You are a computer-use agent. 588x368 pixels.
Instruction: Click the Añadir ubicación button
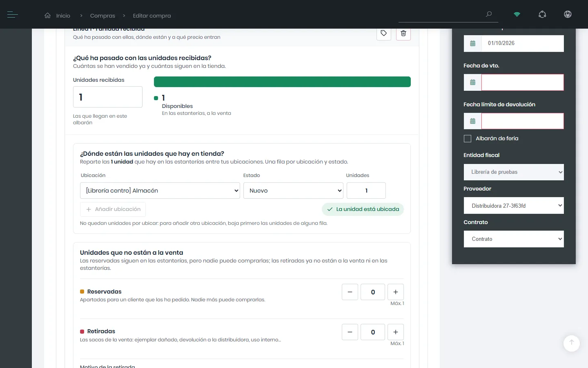pyautogui.click(x=113, y=209)
